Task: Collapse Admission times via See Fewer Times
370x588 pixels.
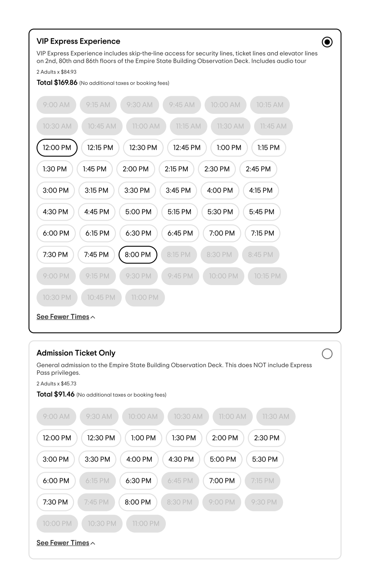Action: coord(63,543)
